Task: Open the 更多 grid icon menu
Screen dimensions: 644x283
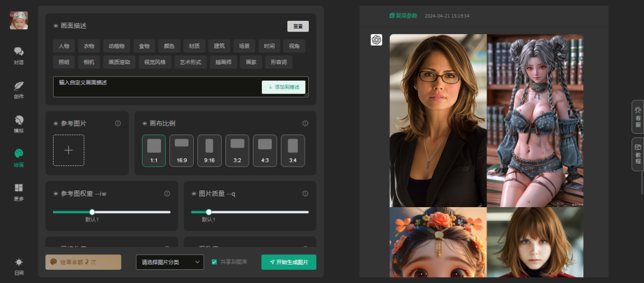Action: pos(18,192)
